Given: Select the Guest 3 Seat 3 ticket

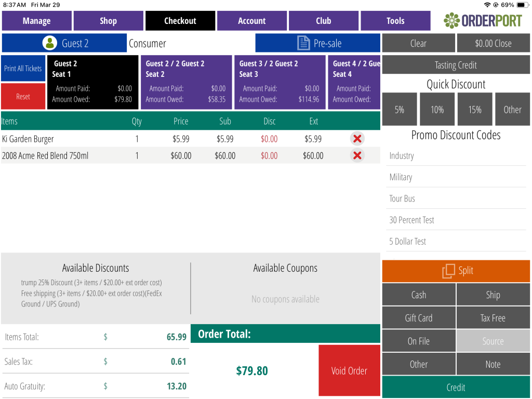Looking at the screenshot, I should (280, 82).
